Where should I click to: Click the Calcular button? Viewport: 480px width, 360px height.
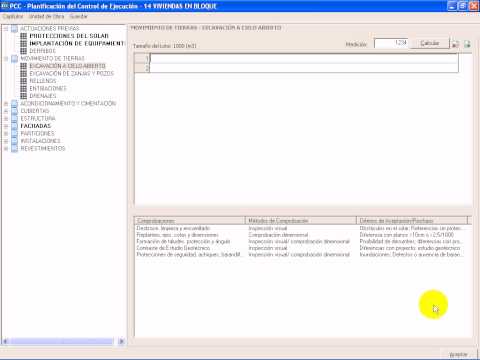429,43
